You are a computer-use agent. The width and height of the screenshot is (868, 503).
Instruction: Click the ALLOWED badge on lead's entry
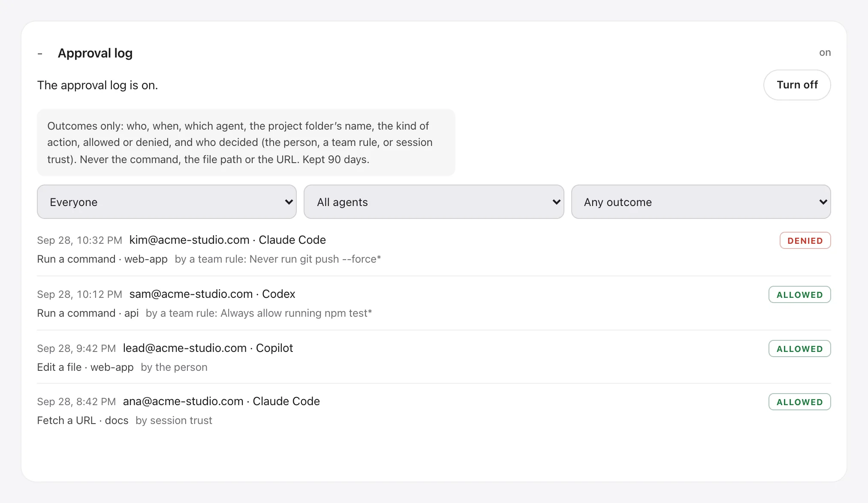pyautogui.click(x=799, y=348)
